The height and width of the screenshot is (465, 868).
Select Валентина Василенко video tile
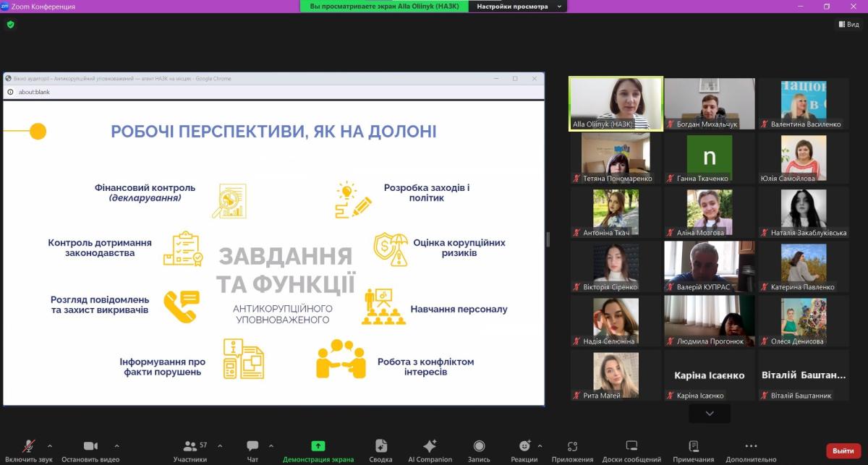tap(804, 103)
